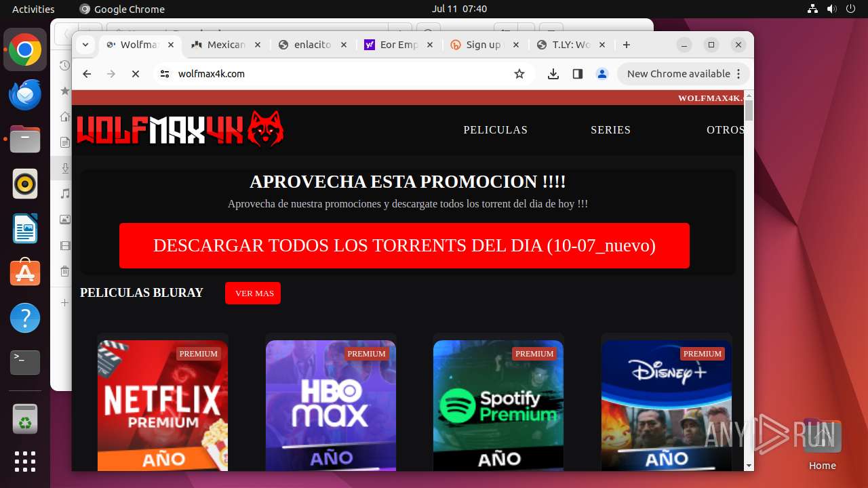This screenshot has width=868, height=488.
Task: Switch to the Mexican tab
Action: 226,45
